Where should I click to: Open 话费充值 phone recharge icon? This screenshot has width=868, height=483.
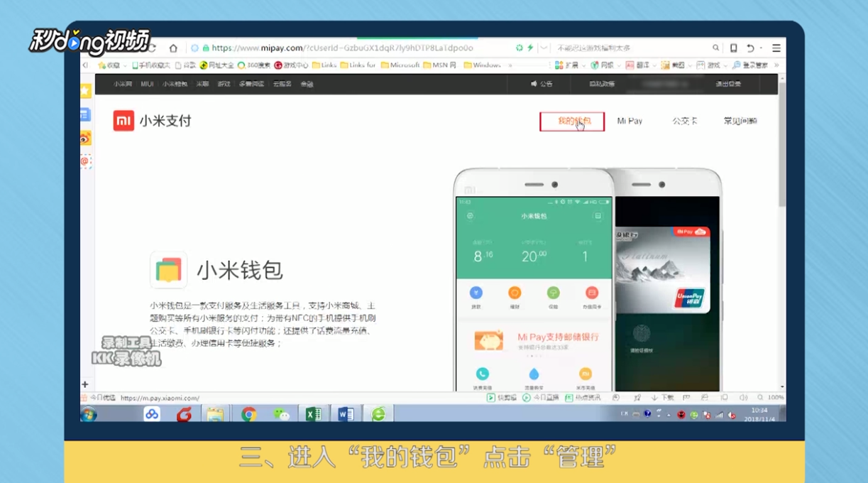tap(483, 374)
